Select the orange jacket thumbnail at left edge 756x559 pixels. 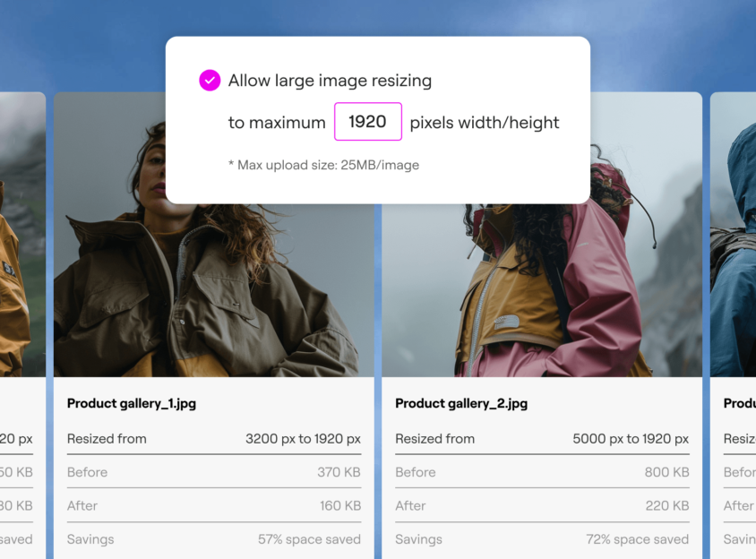click(22, 235)
